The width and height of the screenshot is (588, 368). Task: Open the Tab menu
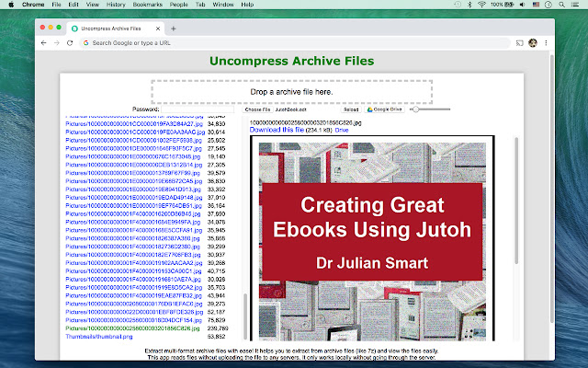(x=200, y=5)
